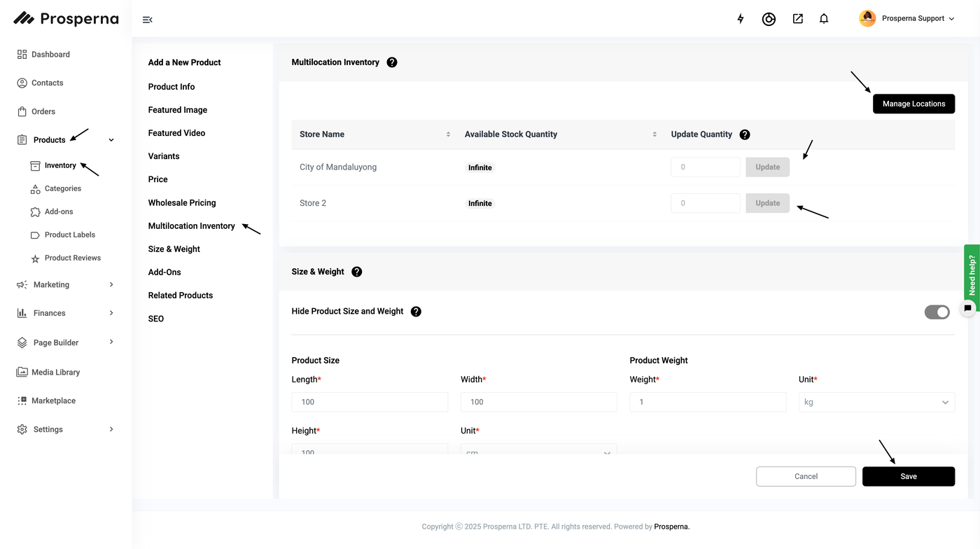Click the lightning bolt icon in header

coord(741,19)
